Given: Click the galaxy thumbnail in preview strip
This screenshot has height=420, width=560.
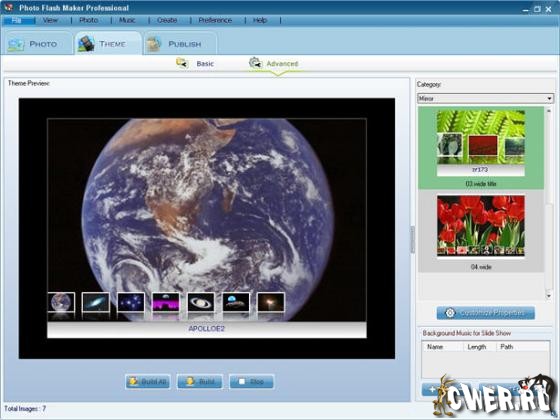Looking at the screenshot, I should click(96, 302).
